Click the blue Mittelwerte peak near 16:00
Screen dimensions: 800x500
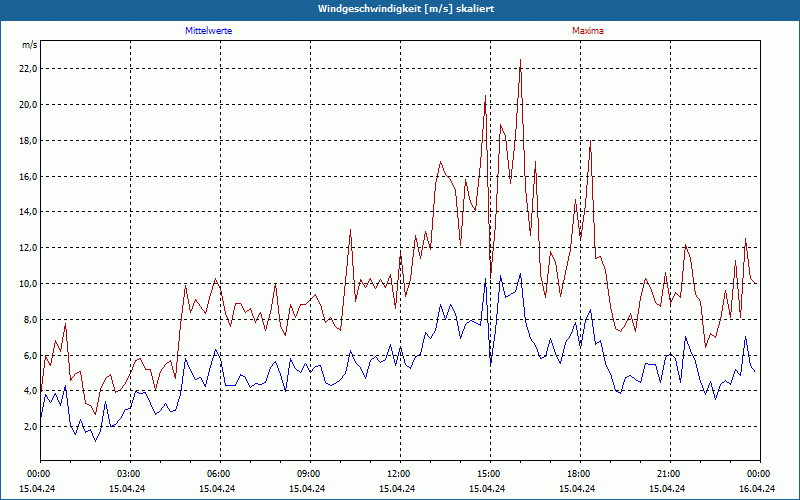520,274
